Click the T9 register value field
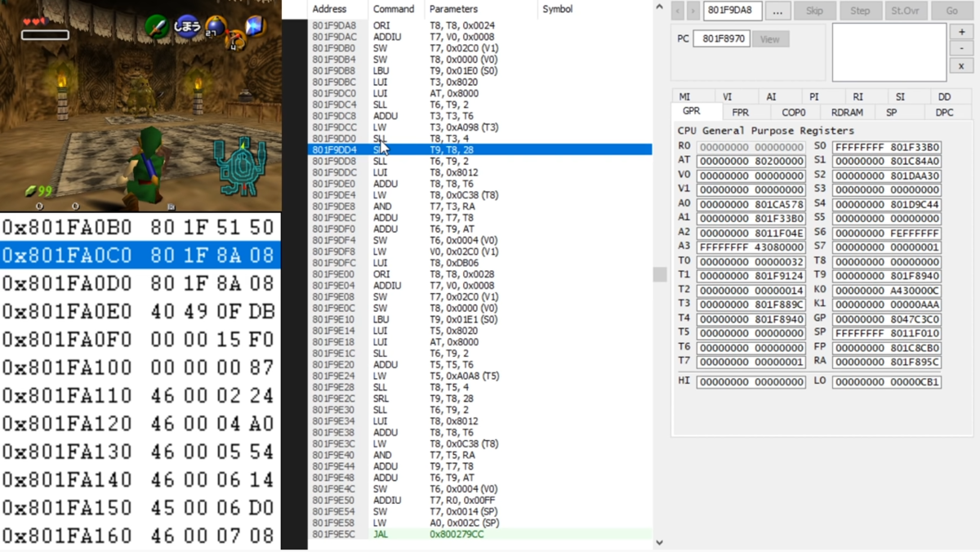980x552 pixels. (887, 276)
